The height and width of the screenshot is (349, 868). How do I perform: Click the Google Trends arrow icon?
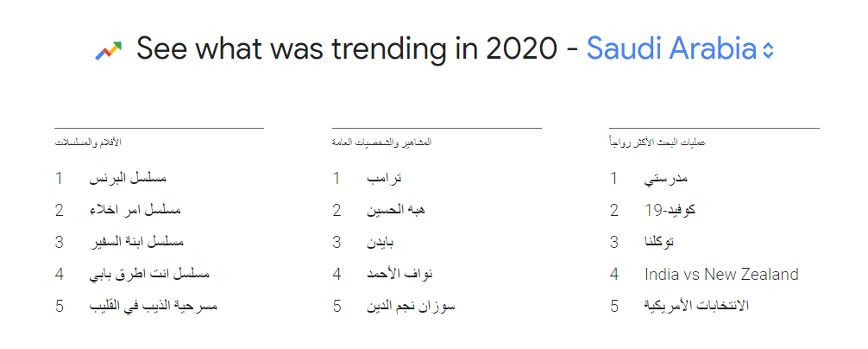coord(109,50)
